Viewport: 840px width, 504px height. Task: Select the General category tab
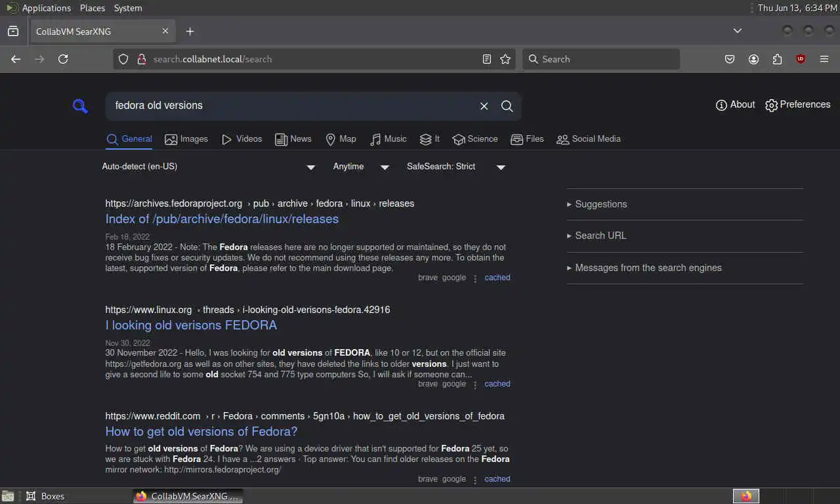click(129, 139)
